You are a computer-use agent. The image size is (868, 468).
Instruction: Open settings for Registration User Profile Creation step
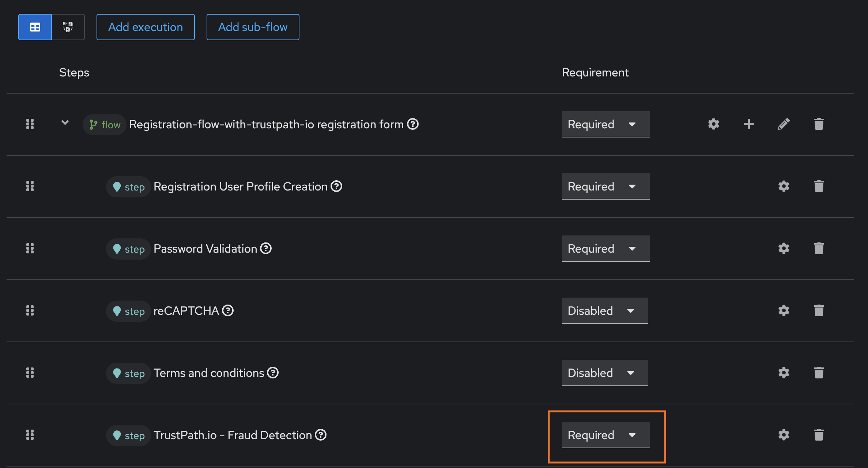784,186
